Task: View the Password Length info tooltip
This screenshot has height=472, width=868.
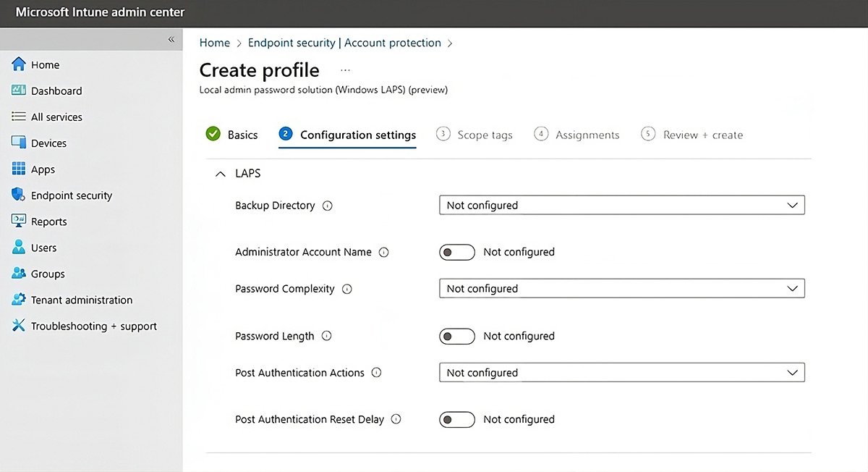Action: (x=326, y=335)
